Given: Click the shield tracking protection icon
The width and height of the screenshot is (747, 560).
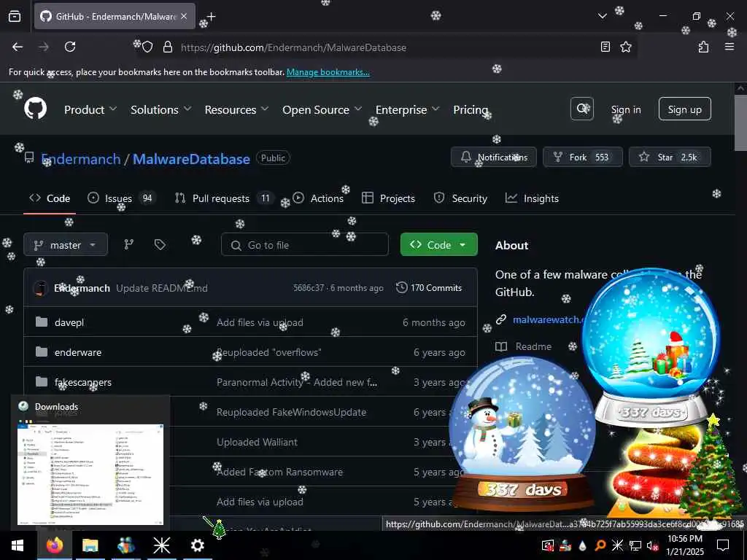Looking at the screenshot, I should pyautogui.click(x=147, y=47).
